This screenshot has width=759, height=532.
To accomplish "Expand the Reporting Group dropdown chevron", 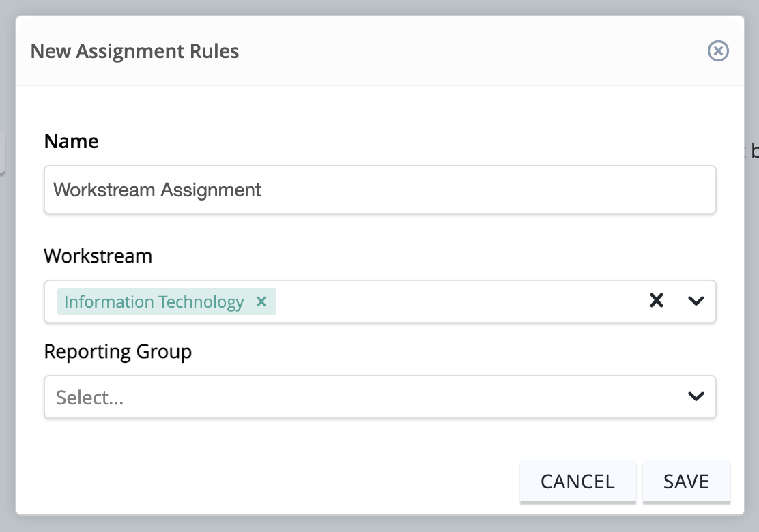I will click(x=696, y=396).
